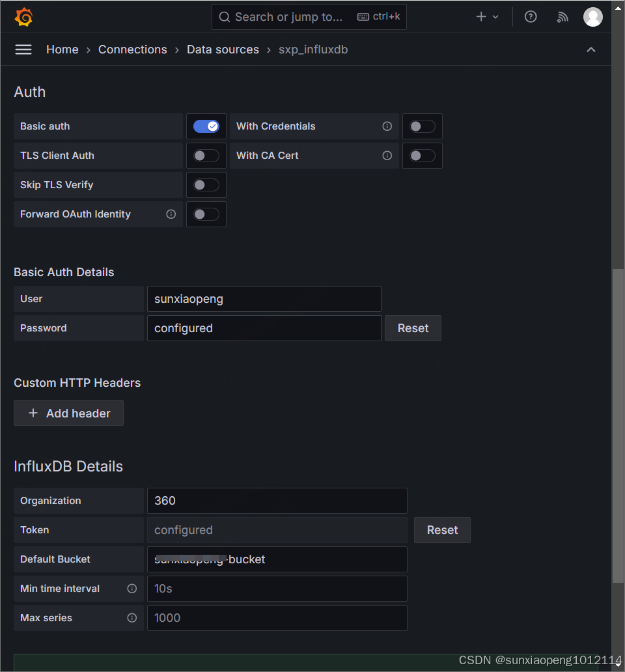Click the Min time interval field
The image size is (625, 672).
tap(277, 589)
